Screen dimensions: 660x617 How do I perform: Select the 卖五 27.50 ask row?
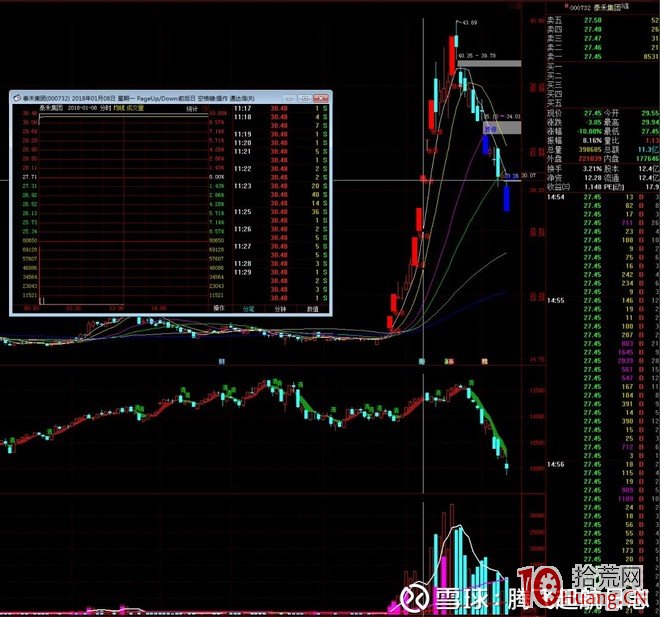[603, 20]
